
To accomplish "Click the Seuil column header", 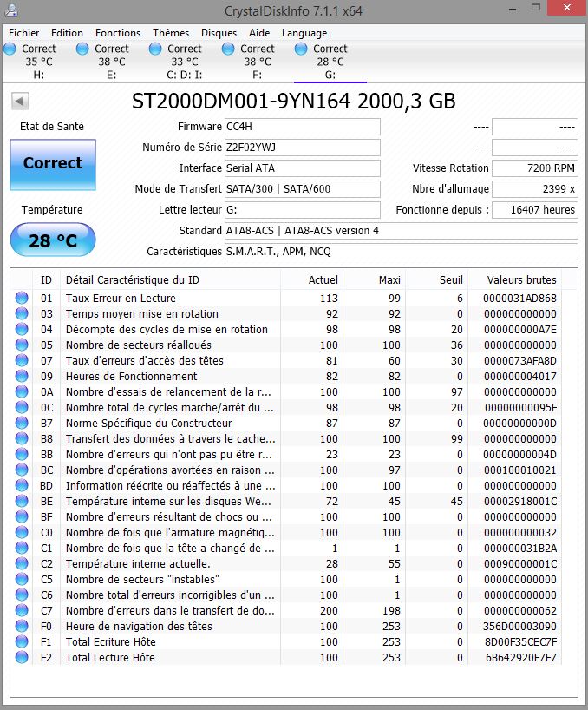I will [436, 279].
